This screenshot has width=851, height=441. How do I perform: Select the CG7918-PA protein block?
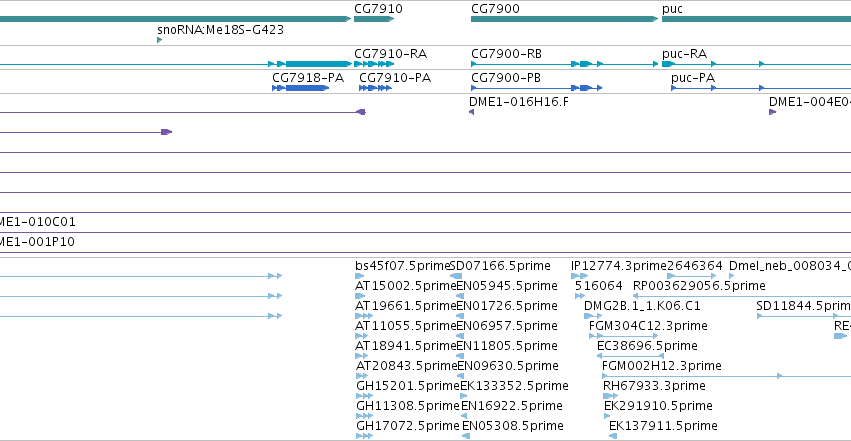pos(301,88)
